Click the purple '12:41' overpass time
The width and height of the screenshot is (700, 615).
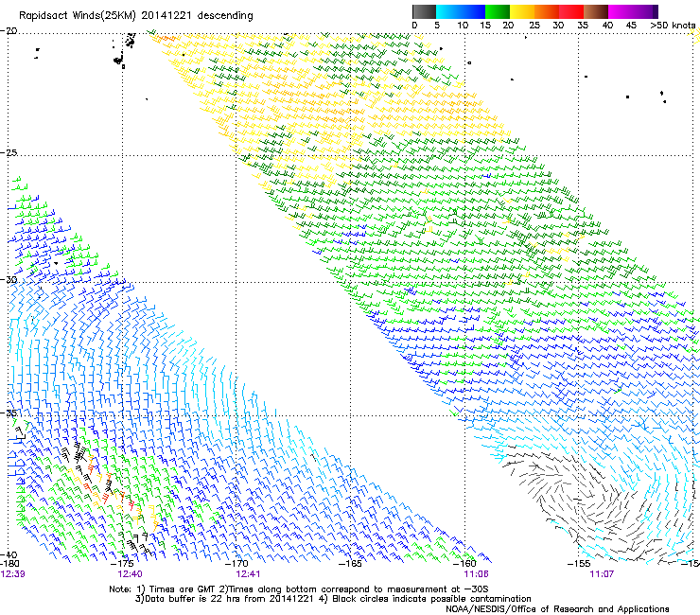248,574
